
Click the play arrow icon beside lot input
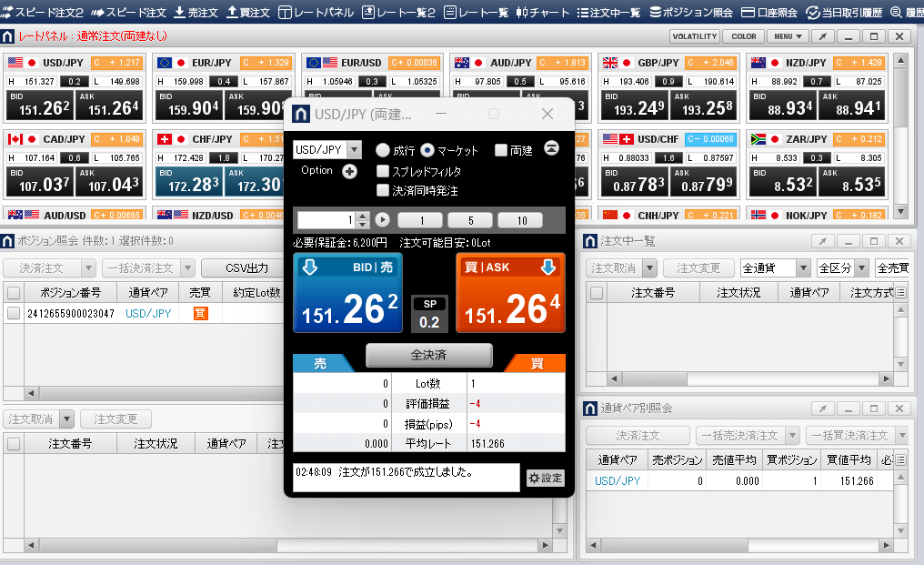[x=382, y=219]
